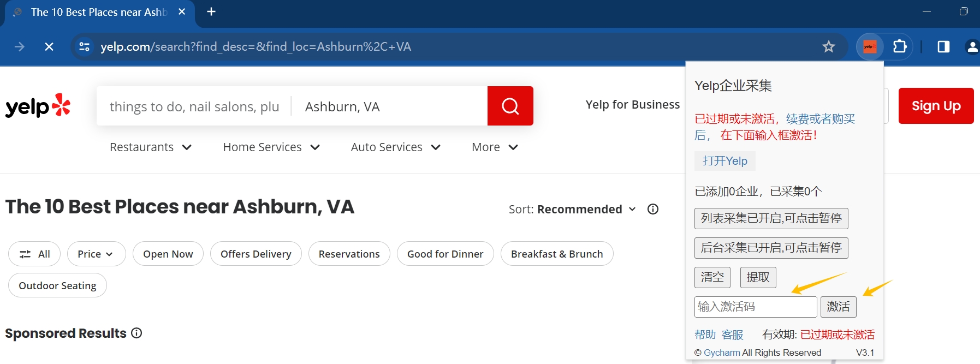Open the 续费或者购买 renew link

821,119
